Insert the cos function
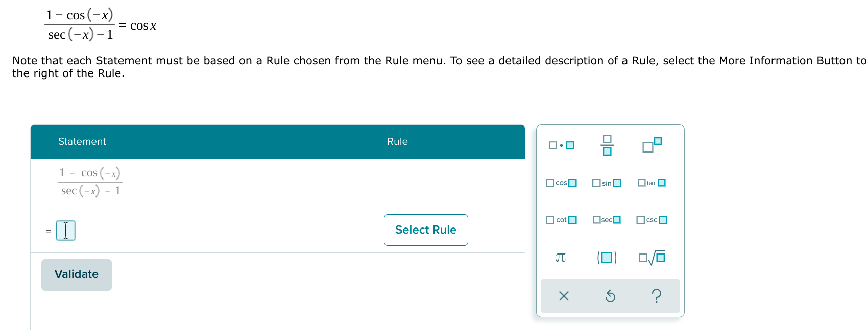This screenshot has height=330, width=868. click(x=561, y=182)
